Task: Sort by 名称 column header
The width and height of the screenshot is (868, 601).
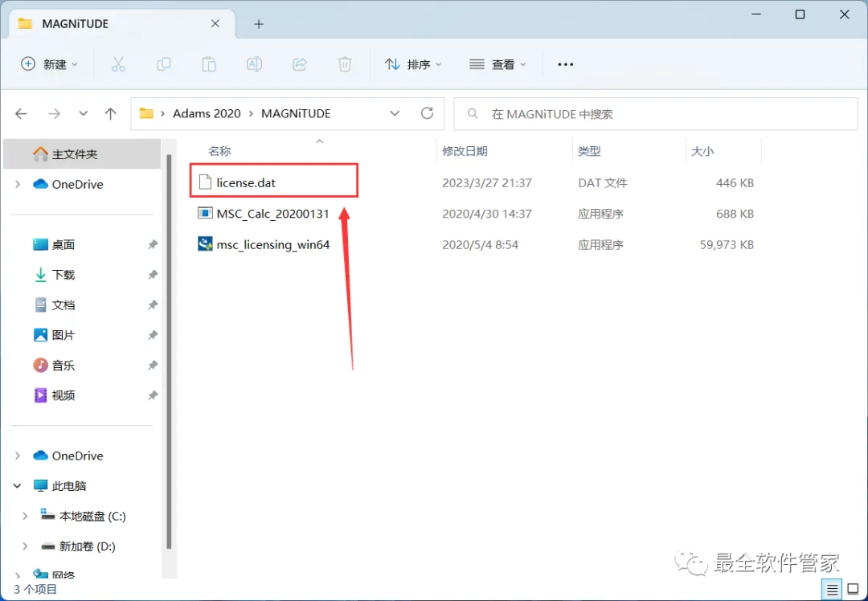Action: tap(219, 151)
